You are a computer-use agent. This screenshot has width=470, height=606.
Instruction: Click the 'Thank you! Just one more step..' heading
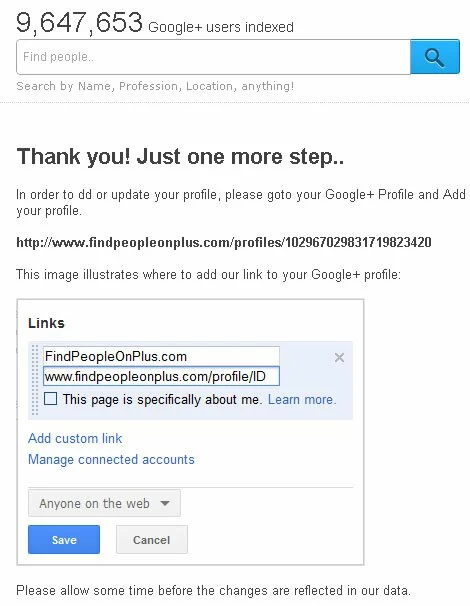[180, 157]
